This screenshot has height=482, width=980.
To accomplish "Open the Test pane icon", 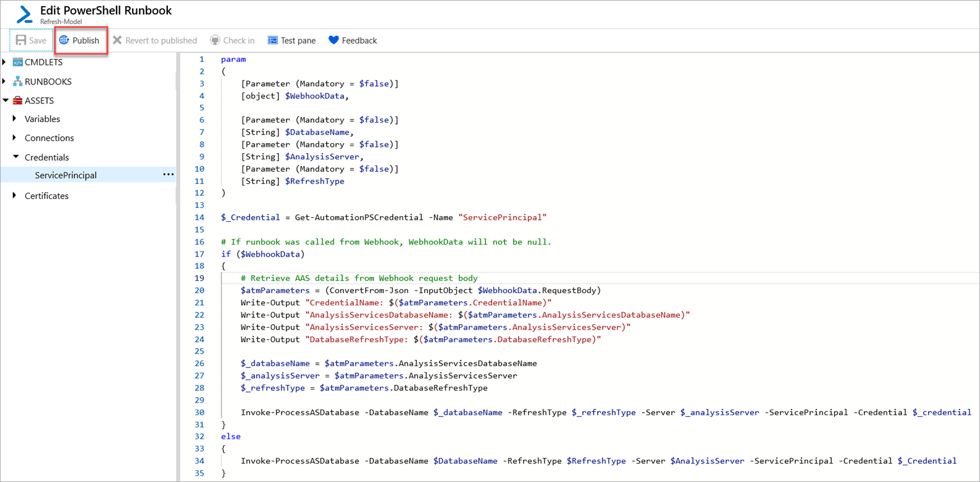I will 272,40.
